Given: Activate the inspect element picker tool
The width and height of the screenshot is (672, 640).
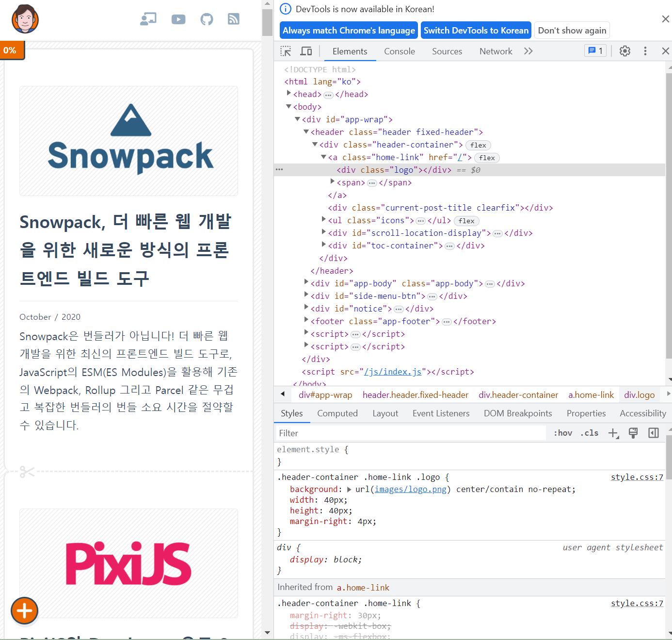Looking at the screenshot, I should click(x=286, y=51).
